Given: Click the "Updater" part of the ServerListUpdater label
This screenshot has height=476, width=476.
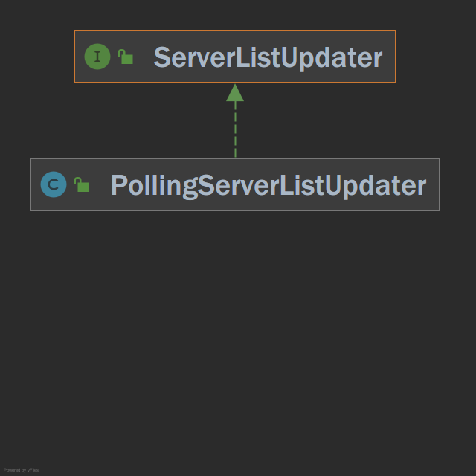Looking at the screenshot, I should click(332, 58).
